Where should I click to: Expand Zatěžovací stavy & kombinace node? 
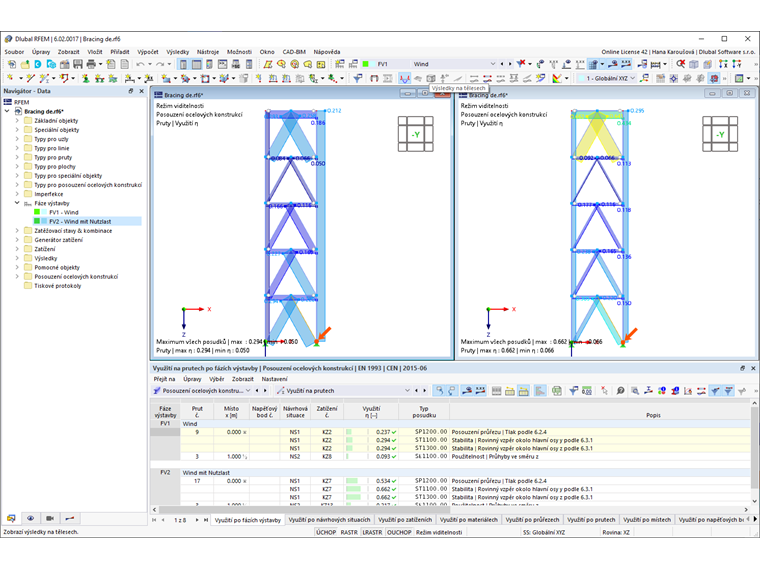click(17, 231)
